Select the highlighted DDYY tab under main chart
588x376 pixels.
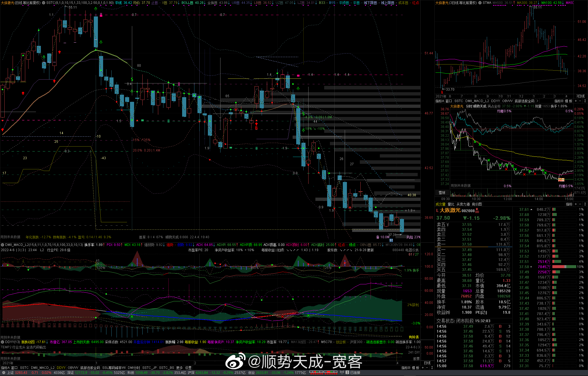pyautogui.click(x=61, y=368)
